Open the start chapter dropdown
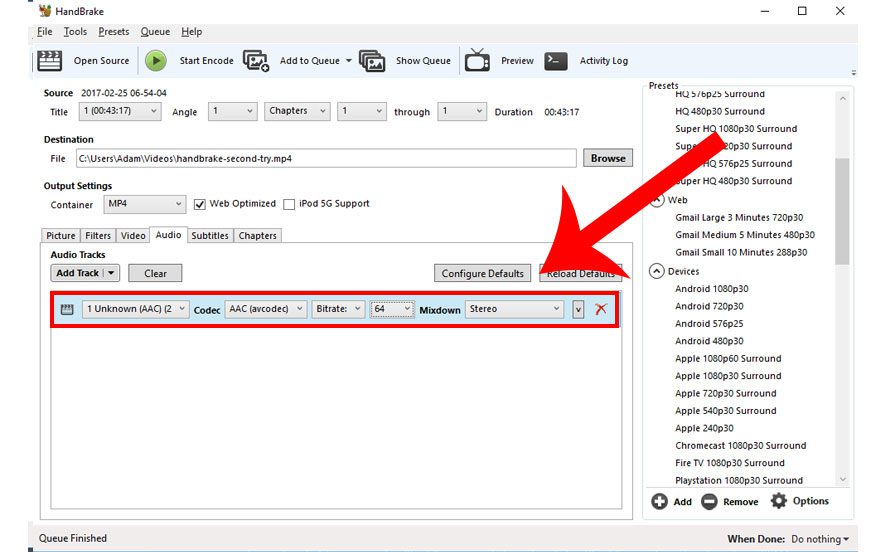The image size is (880, 552). 362,111
